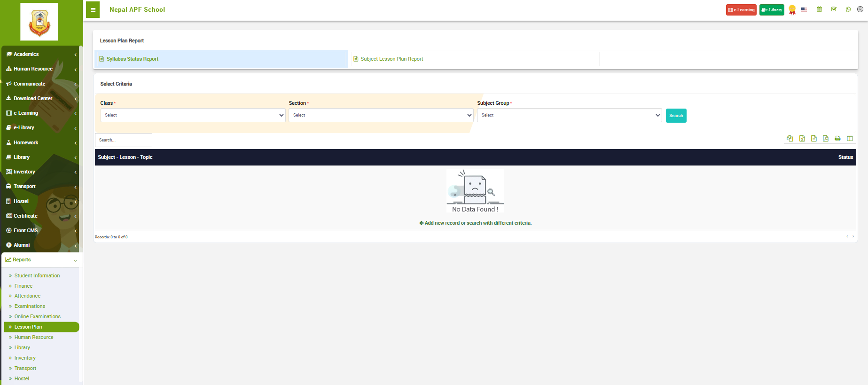Open the Section dropdown
The height and width of the screenshot is (385, 868).
pos(381,115)
